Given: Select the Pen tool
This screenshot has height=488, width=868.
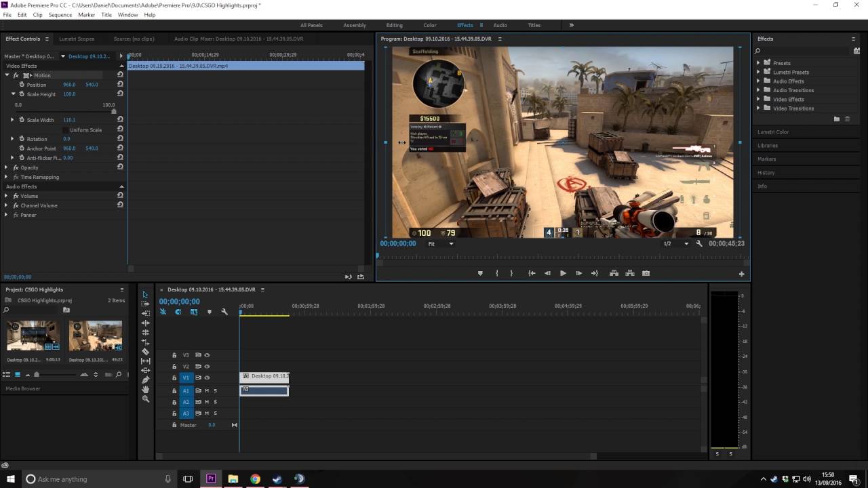Looking at the screenshot, I should [x=145, y=380].
